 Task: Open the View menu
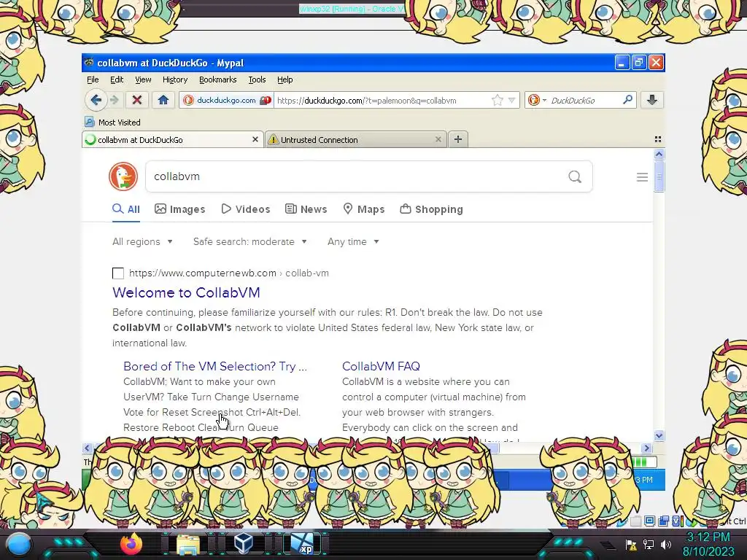pyautogui.click(x=143, y=79)
